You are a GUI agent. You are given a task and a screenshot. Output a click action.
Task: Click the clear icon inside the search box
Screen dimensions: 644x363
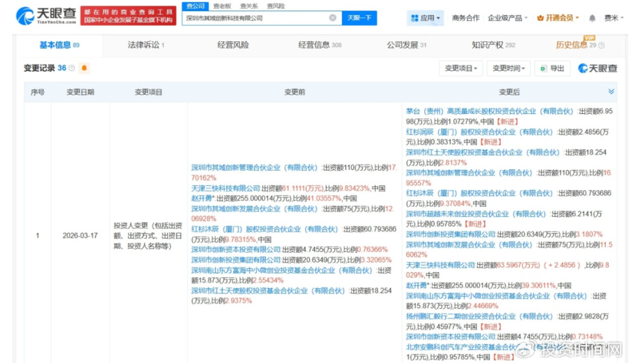[x=332, y=17]
